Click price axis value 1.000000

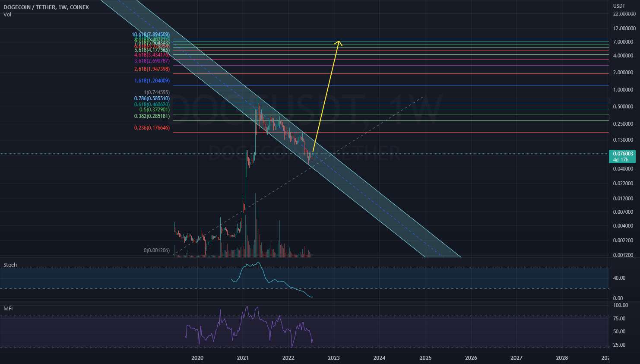[623, 90]
